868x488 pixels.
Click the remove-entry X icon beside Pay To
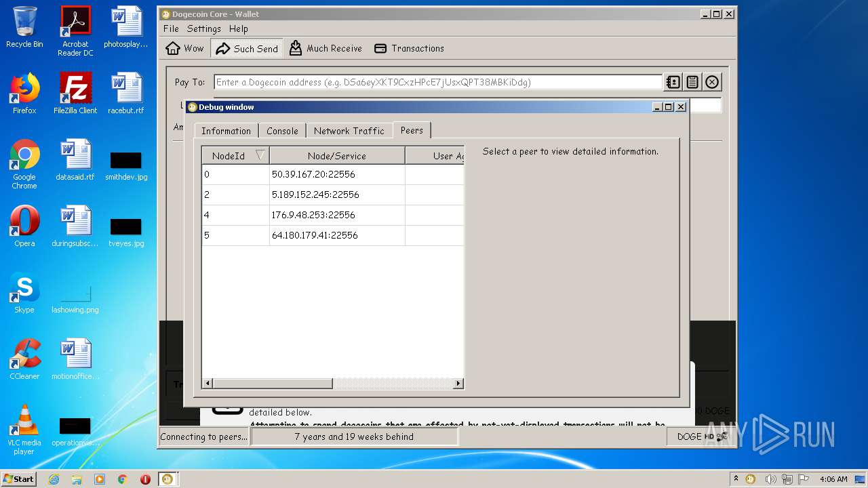[712, 82]
